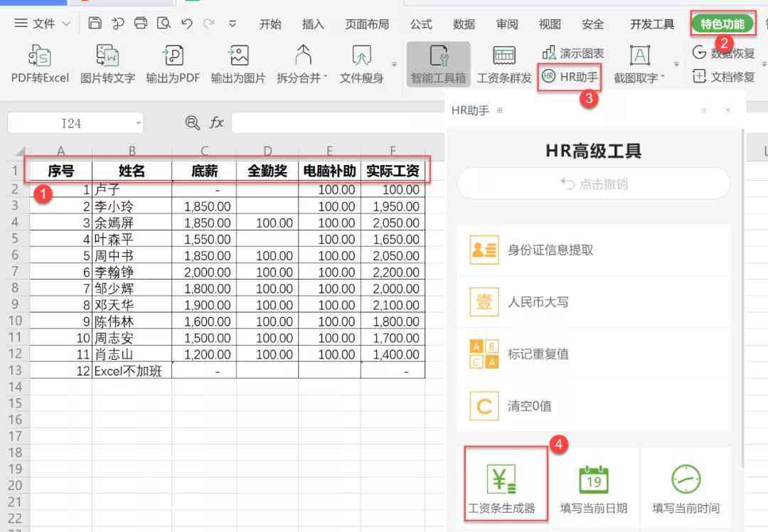Close the HR助手 panel
The height and width of the screenshot is (532, 768).
[728, 110]
